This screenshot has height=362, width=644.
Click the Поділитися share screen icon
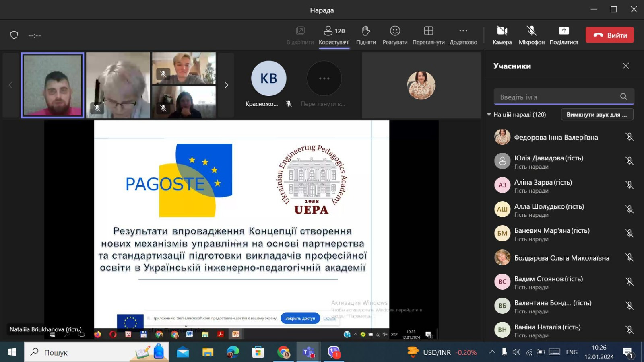[563, 35]
